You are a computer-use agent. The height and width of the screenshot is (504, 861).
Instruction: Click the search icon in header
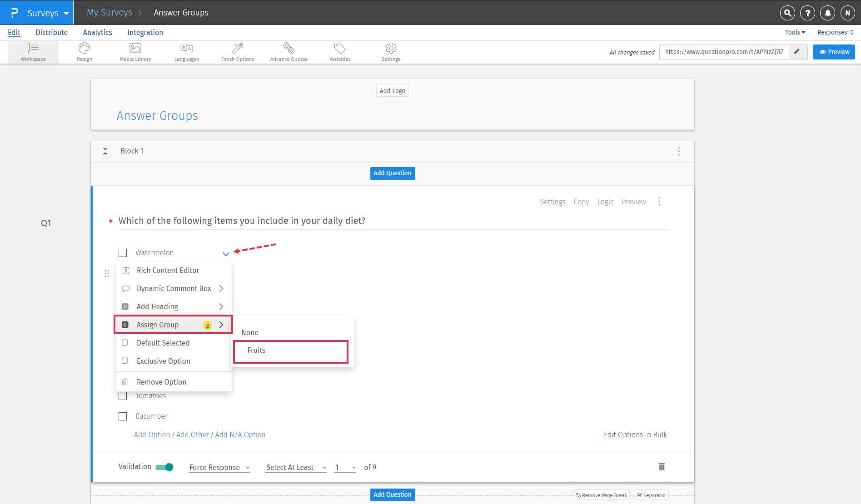point(787,13)
